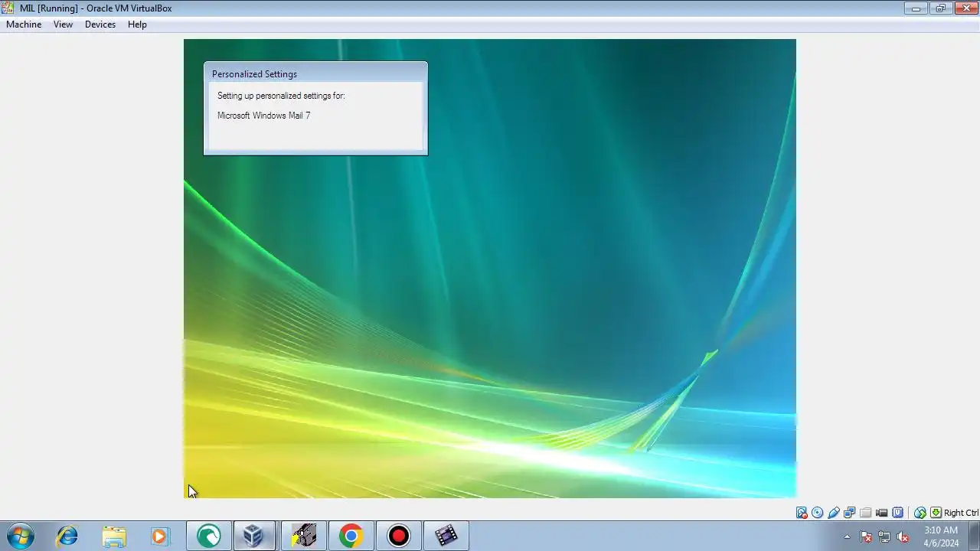The width and height of the screenshot is (980, 551).
Task: Switch to the red record app in taskbar
Action: [398, 536]
